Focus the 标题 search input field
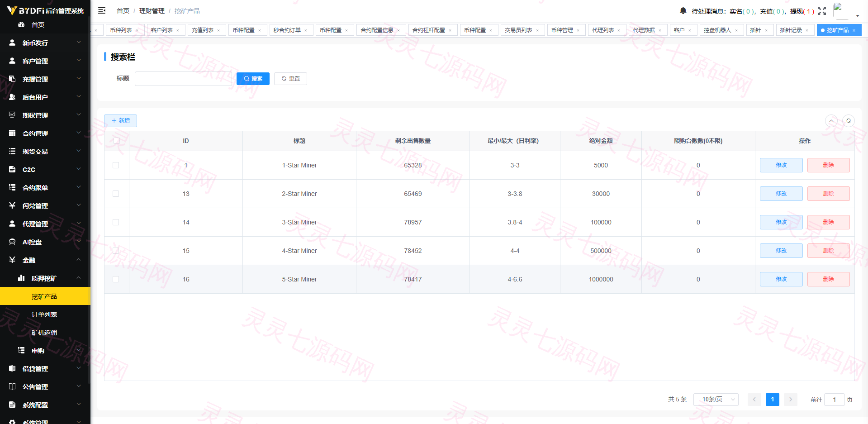Screen dimensions: 868x424 183,79
